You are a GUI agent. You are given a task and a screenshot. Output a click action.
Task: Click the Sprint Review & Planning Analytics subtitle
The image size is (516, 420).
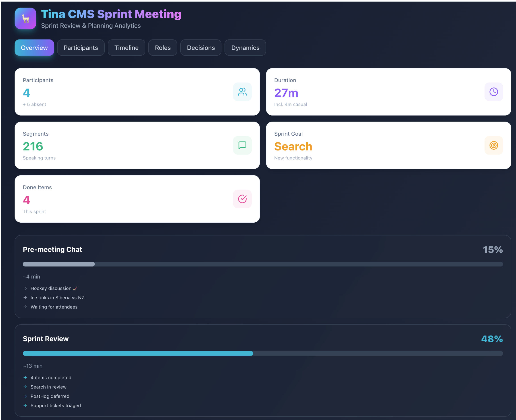click(91, 26)
